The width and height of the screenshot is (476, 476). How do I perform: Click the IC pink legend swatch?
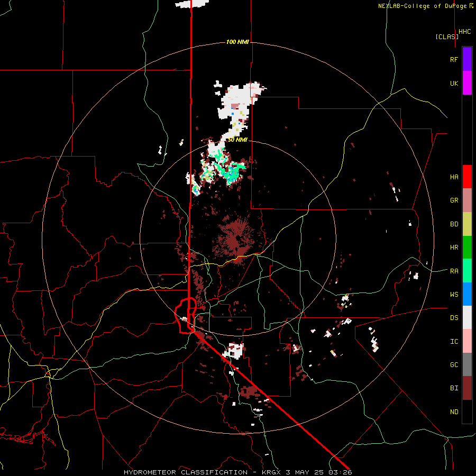coord(467,341)
